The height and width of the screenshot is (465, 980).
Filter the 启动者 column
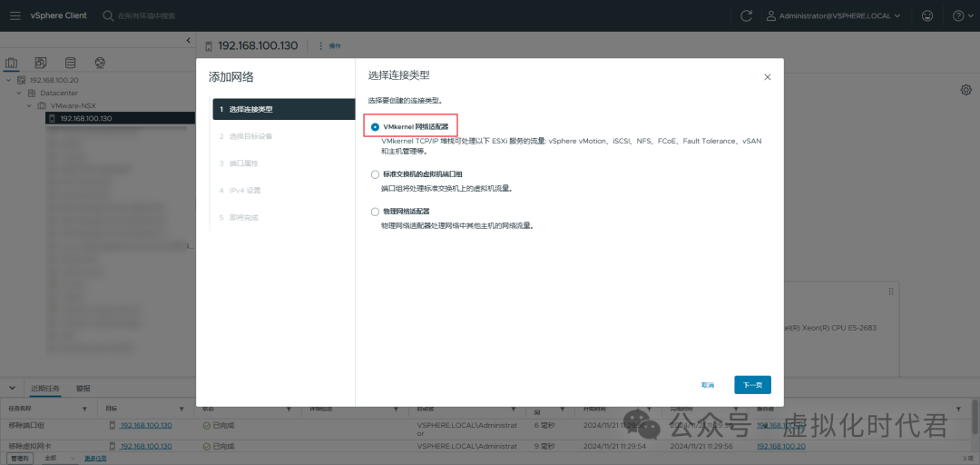[513, 409]
